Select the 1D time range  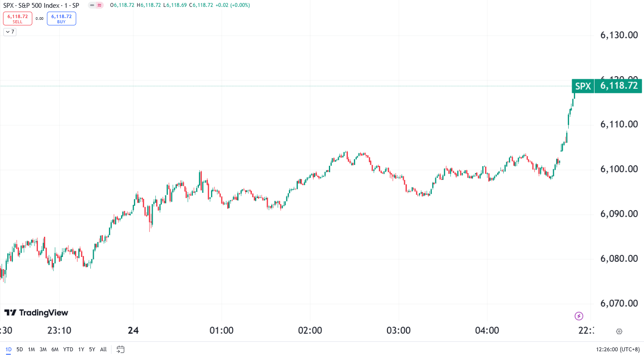click(x=8, y=349)
